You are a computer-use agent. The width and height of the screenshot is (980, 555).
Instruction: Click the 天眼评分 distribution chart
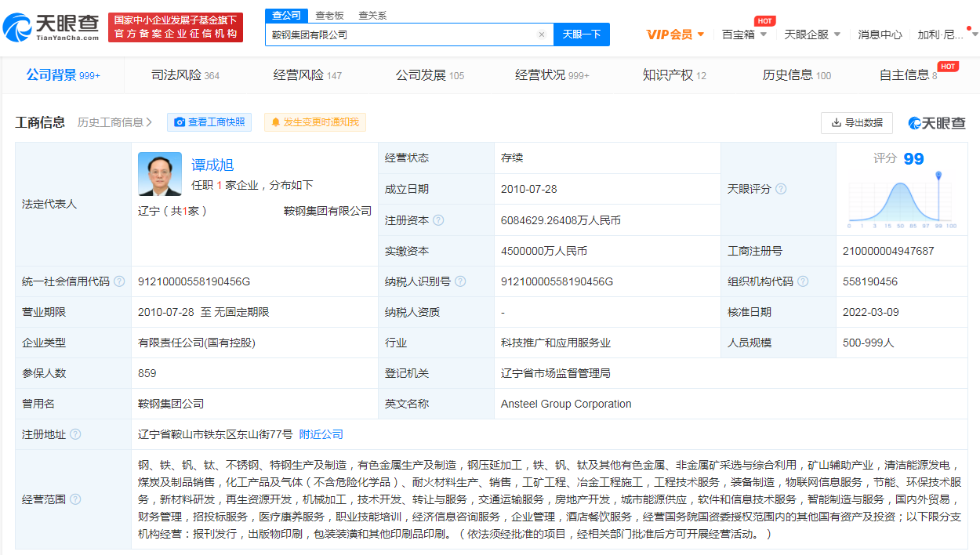click(902, 201)
